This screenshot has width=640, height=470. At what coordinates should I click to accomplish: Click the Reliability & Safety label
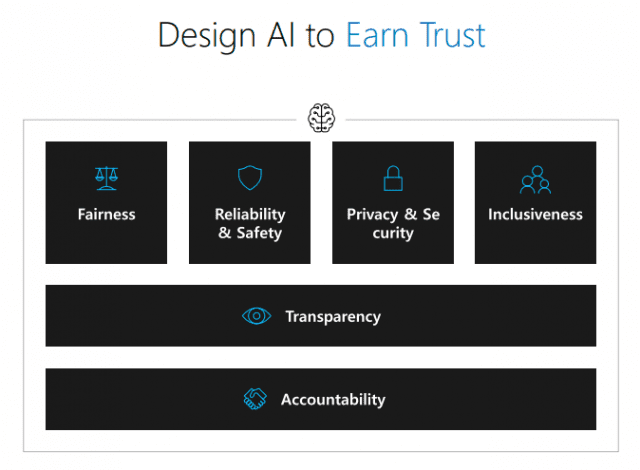[x=250, y=224]
